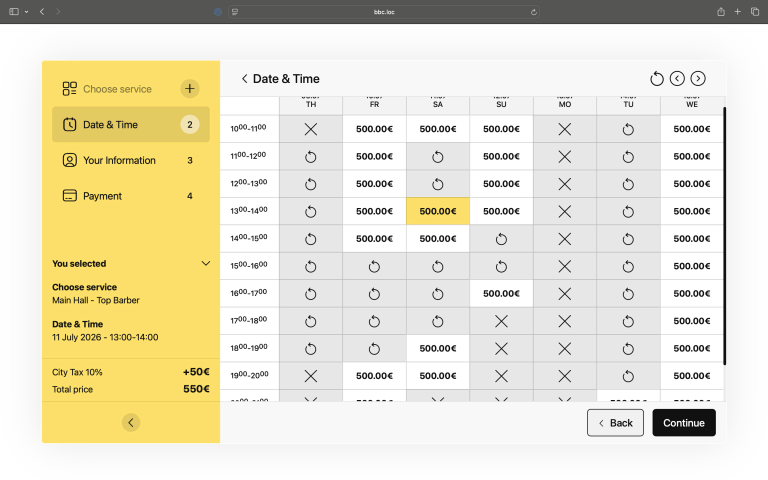Screen dimensions: 768x480
Task: Open the Your Information step
Action: (x=131, y=160)
